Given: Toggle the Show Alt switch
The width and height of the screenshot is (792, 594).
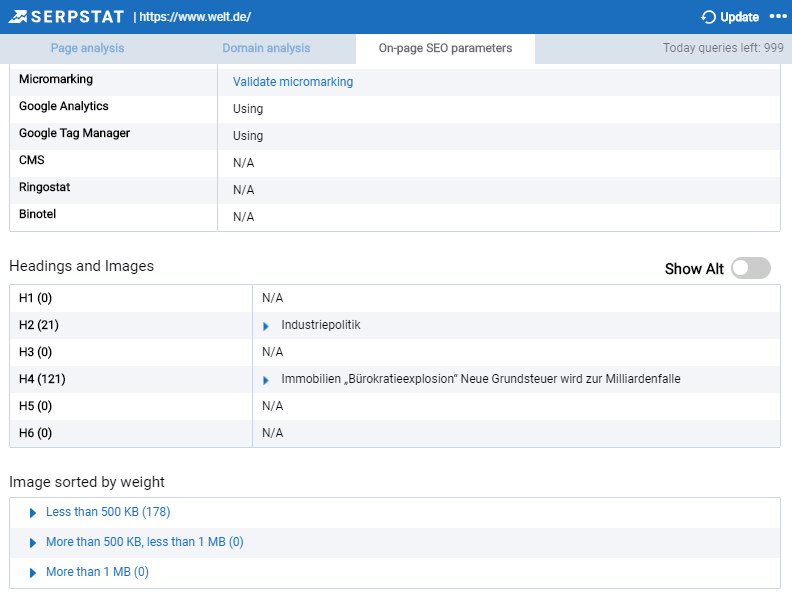Looking at the screenshot, I should pyautogui.click(x=751, y=268).
